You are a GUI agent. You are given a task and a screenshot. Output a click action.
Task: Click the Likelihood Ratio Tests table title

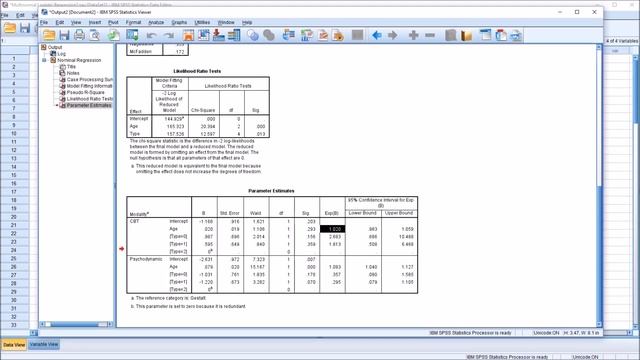(x=197, y=71)
